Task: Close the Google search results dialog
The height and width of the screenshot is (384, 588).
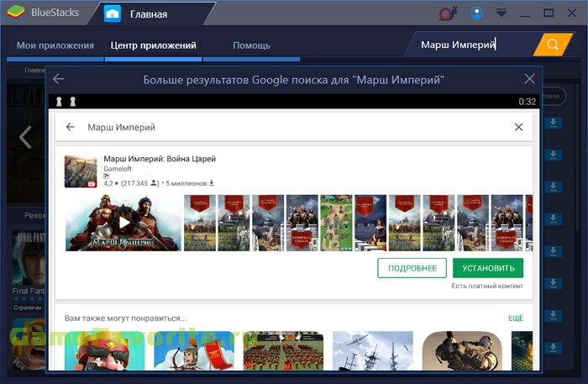Action: (529, 79)
